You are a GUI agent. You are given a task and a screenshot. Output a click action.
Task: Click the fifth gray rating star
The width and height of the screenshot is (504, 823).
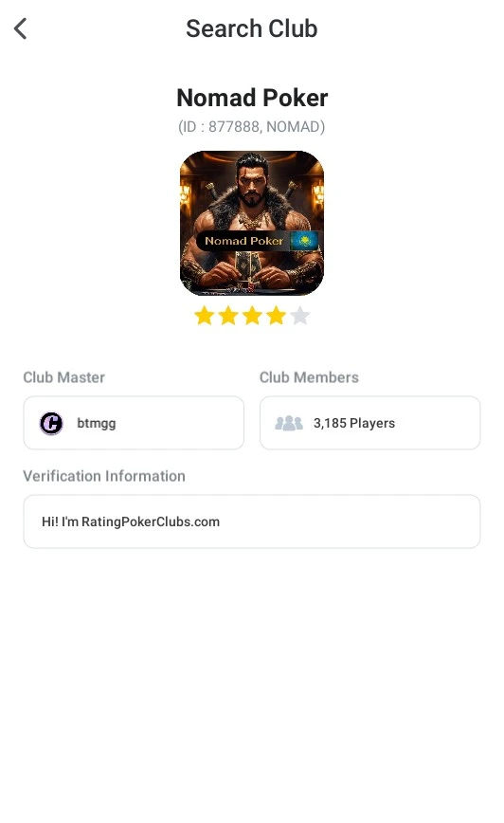300,316
